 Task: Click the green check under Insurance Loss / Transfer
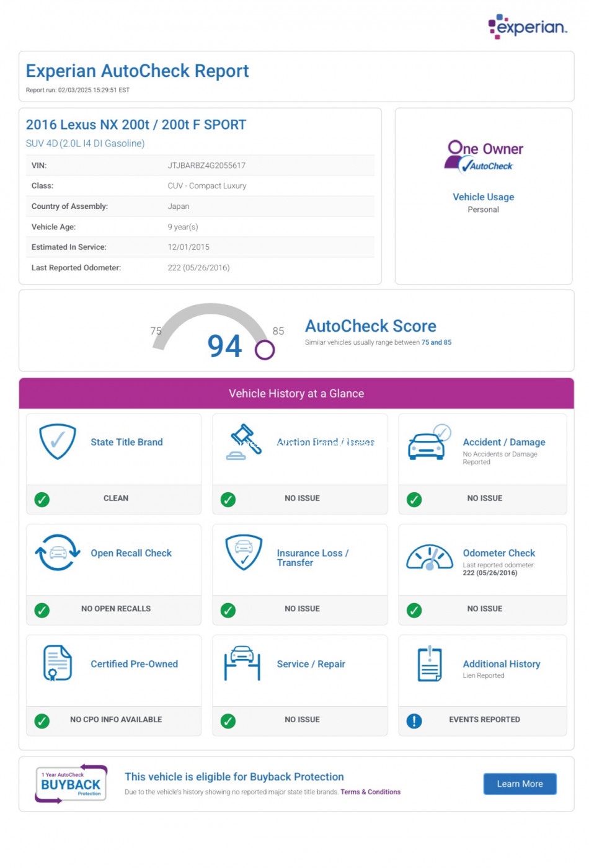[228, 610]
